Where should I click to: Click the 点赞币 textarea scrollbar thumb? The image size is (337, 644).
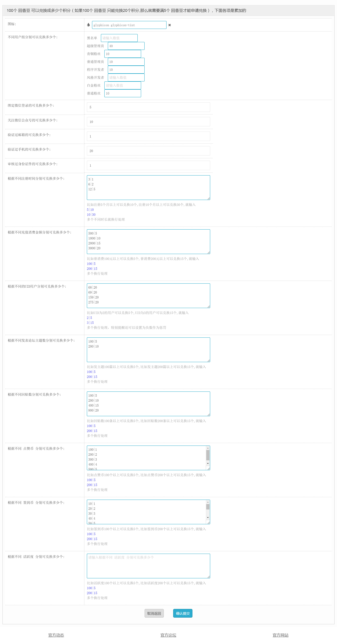(x=208, y=455)
